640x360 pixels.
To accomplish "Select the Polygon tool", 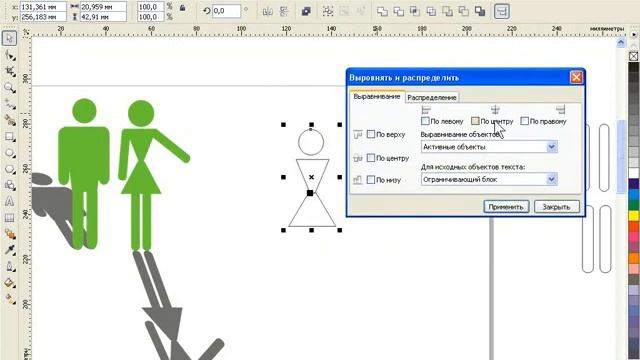I will pos(9,169).
